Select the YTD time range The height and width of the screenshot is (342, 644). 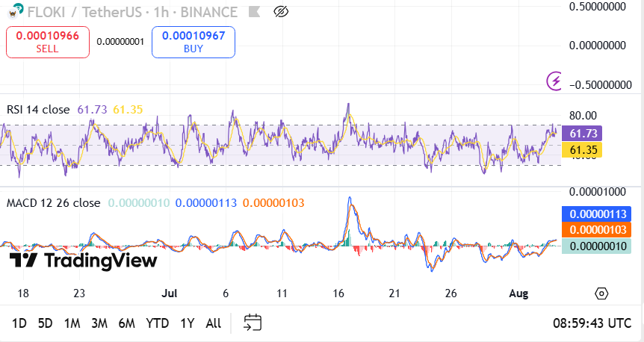coord(158,323)
